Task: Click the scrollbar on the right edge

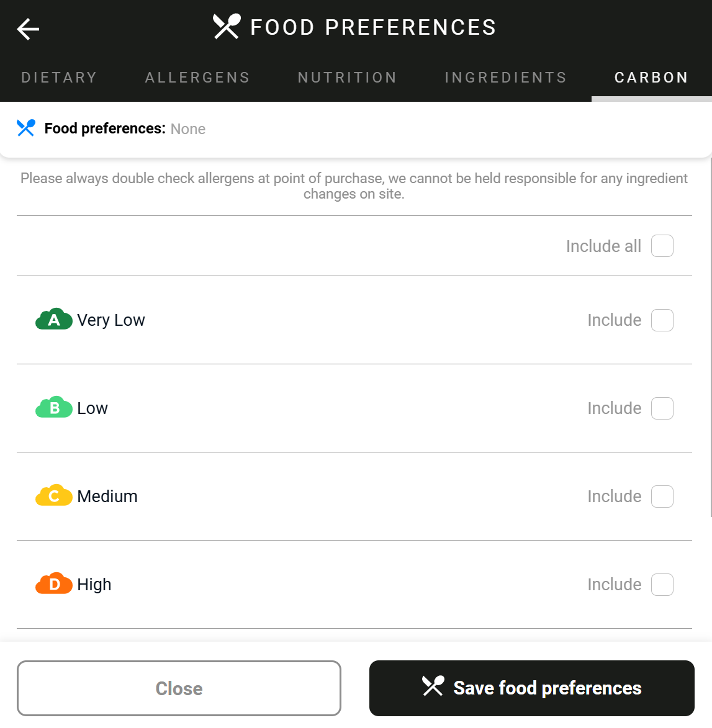Action: [x=708, y=341]
